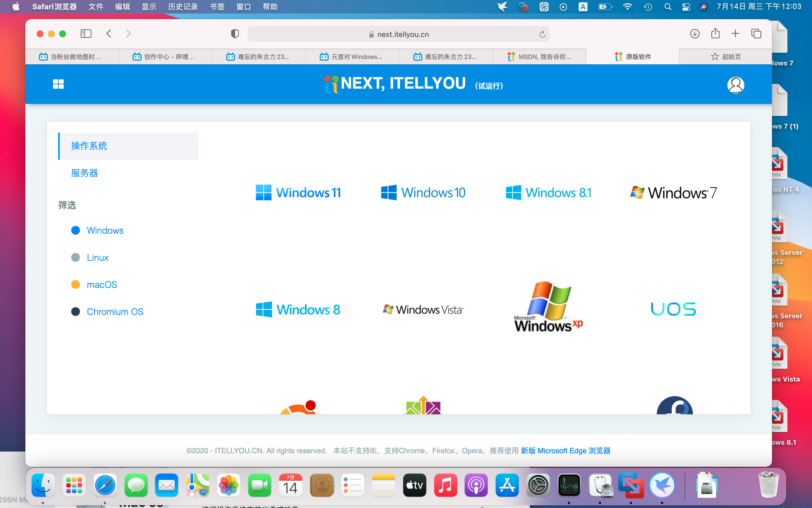The image size is (812, 508).
Task: Open the privacy report shield icon
Action: coord(235,34)
